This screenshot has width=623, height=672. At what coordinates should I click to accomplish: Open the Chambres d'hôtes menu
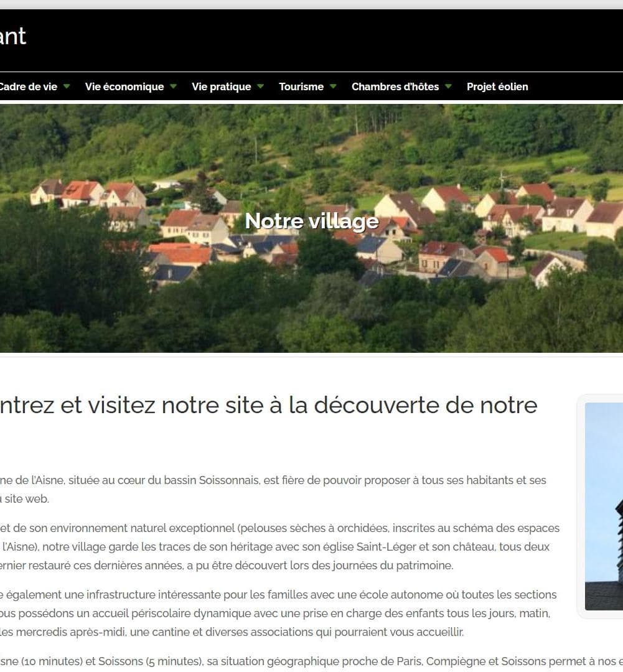(395, 86)
